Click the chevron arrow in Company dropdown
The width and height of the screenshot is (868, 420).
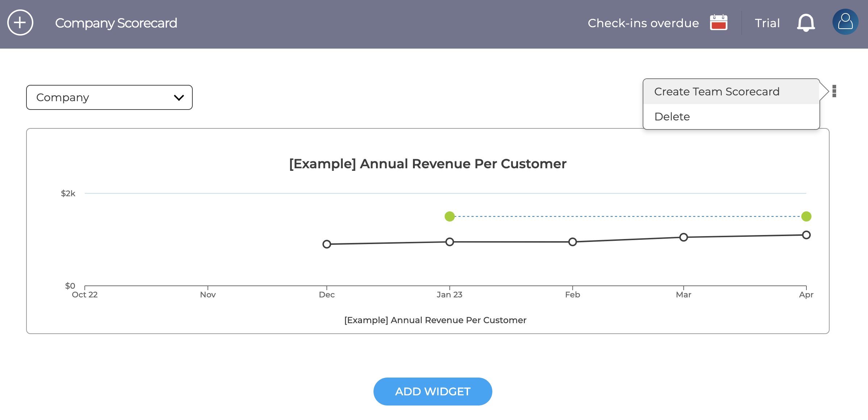179,98
